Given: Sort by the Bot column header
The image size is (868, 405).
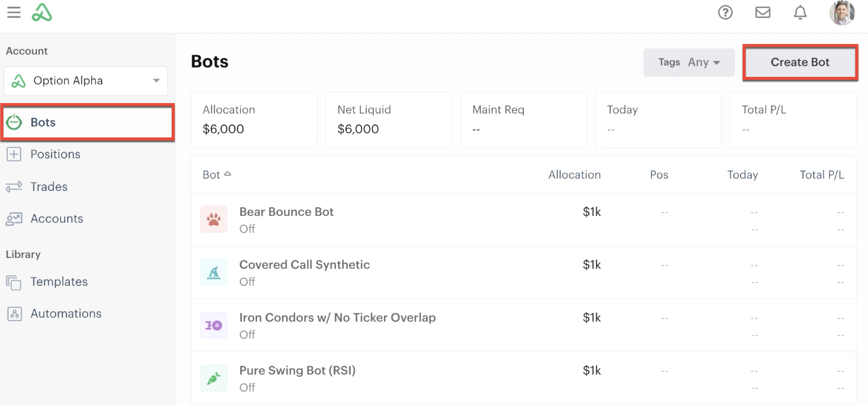Looking at the screenshot, I should pyautogui.click(x=217, y=174).
